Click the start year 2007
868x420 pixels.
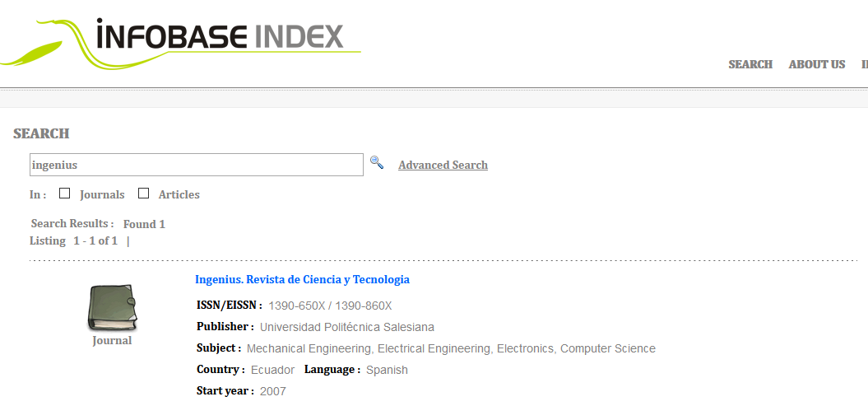(x=273, y=392)
